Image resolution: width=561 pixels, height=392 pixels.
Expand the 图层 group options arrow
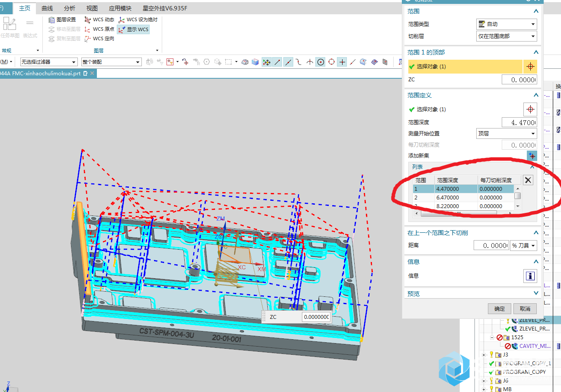(157, 51)
